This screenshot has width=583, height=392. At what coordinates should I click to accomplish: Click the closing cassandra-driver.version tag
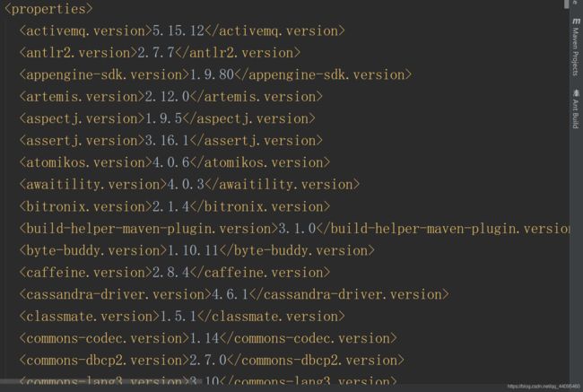pos(349,294)
